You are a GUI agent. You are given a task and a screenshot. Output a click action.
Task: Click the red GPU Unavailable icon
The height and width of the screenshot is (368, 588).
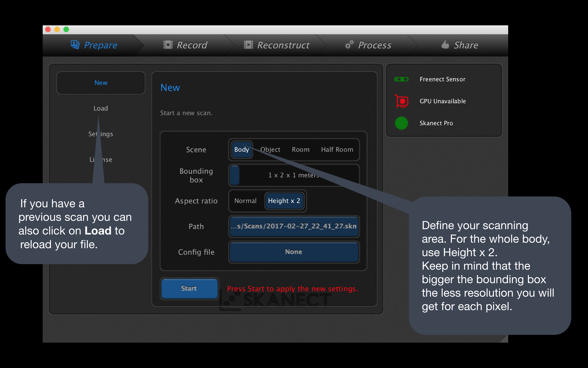point(401,101)
